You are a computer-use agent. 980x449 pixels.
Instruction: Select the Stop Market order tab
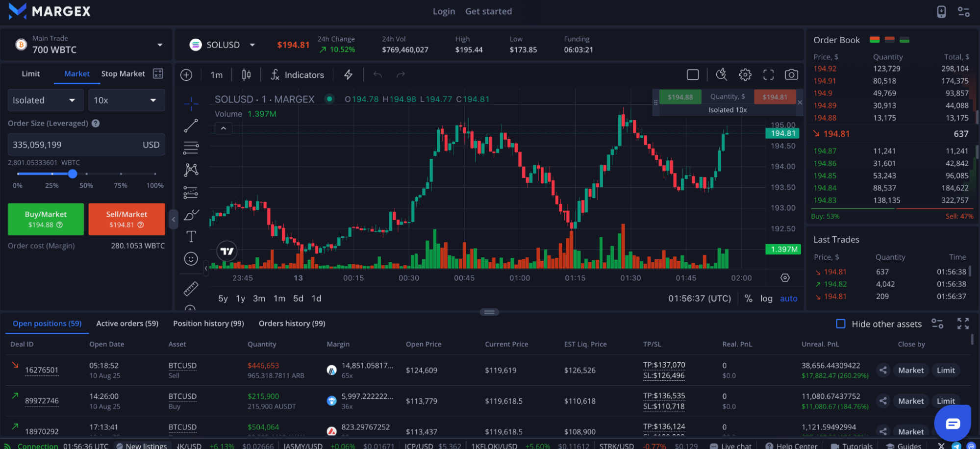123,74
